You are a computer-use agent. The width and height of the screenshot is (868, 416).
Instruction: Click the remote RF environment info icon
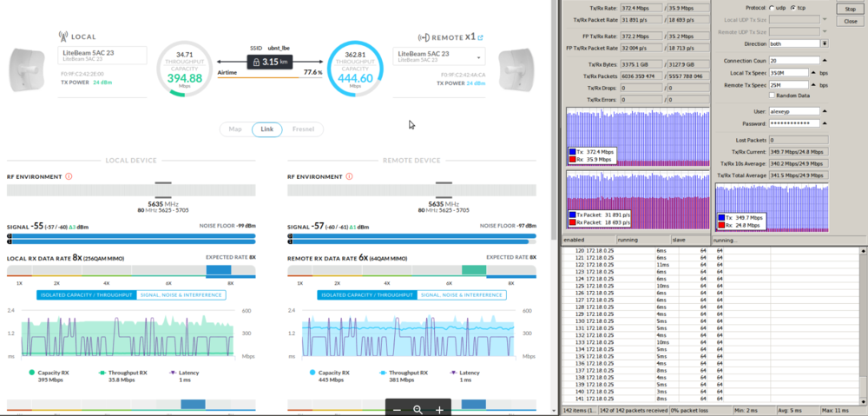coord(350,176)
